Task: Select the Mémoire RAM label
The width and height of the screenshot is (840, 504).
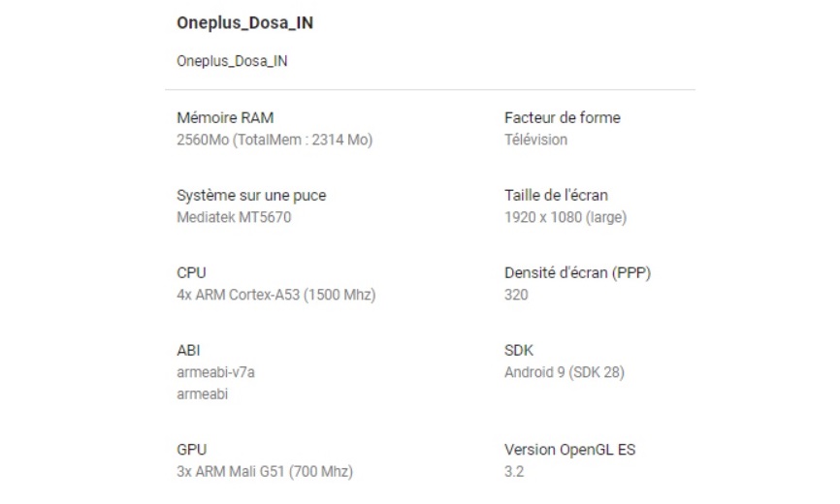Action: (225, 117)
